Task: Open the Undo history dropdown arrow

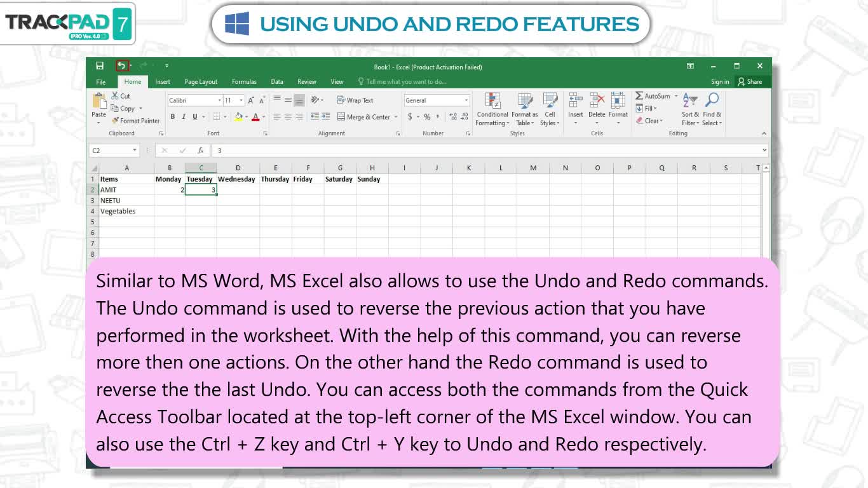Action: [130, 66]
